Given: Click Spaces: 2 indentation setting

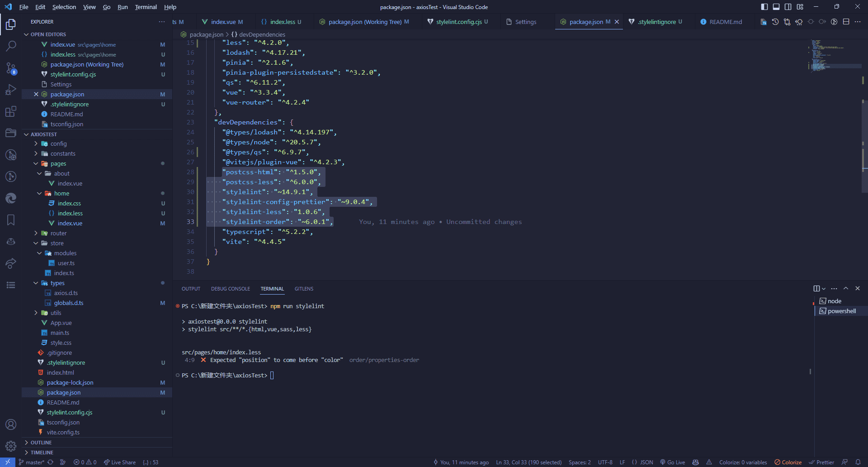Looking at the screenshot, I should [x=580, y=462].
